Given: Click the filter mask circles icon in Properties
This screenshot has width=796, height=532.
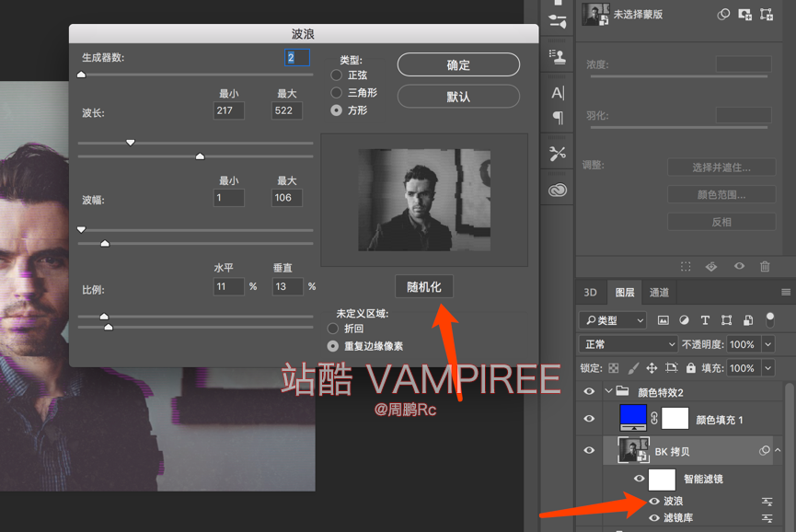Looking at the screenshot, I should (723, 14).
